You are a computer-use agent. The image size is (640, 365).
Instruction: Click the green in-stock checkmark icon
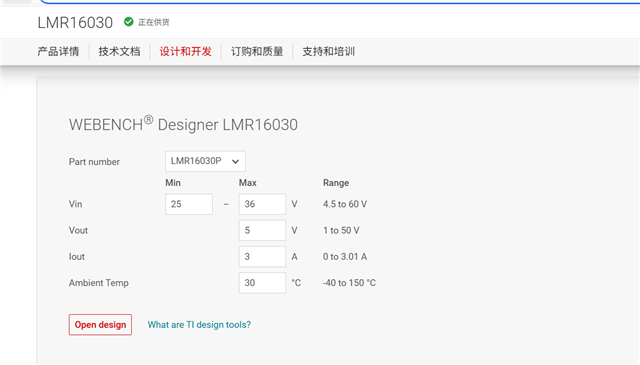coord(129,22)
